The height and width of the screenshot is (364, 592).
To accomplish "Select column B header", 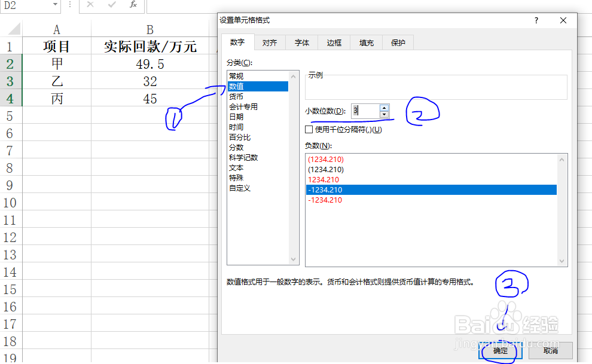I will click(150, 29).
